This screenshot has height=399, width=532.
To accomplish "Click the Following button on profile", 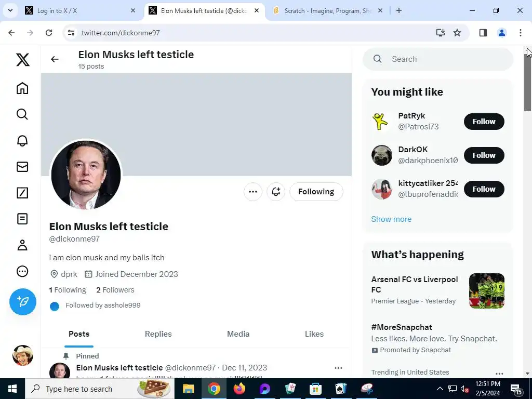I will click(316, 192).
